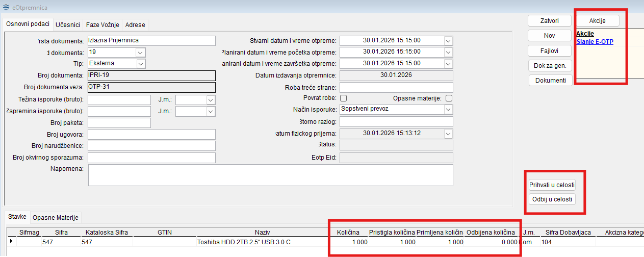This screenshot has width=644, height=257.
Task: Click into the Napomena text field
Action: tap(270, 175)
